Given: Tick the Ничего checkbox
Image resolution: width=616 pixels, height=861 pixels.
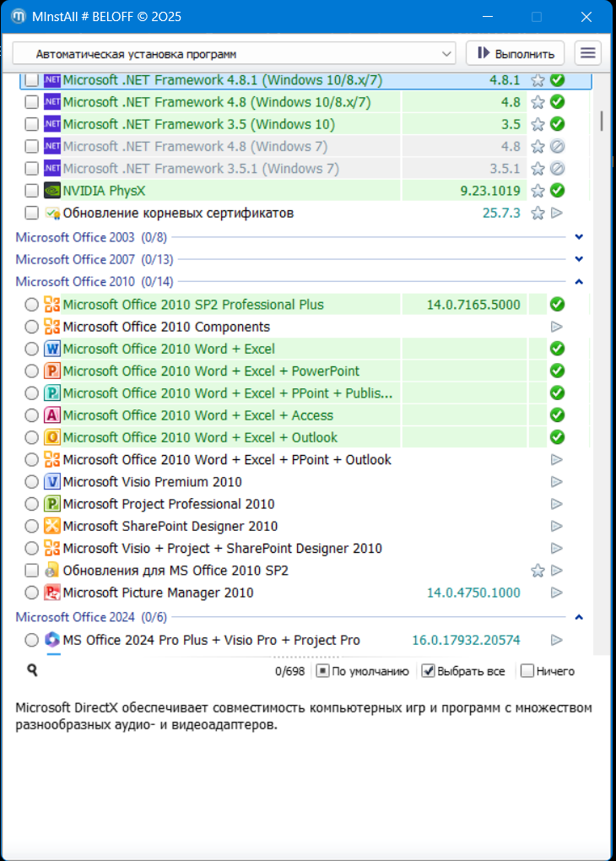Looking at the screenshot, I should 527,671.
